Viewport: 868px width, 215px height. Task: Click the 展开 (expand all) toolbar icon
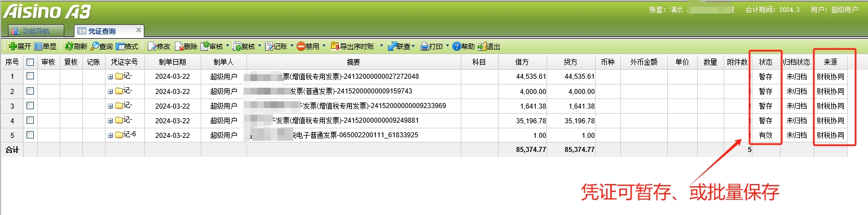13,46
